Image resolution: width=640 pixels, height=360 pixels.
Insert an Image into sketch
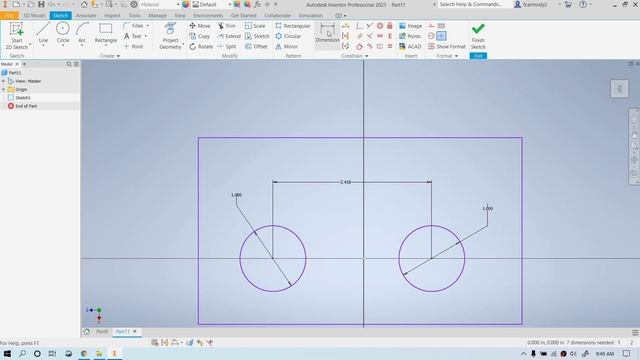411,26
